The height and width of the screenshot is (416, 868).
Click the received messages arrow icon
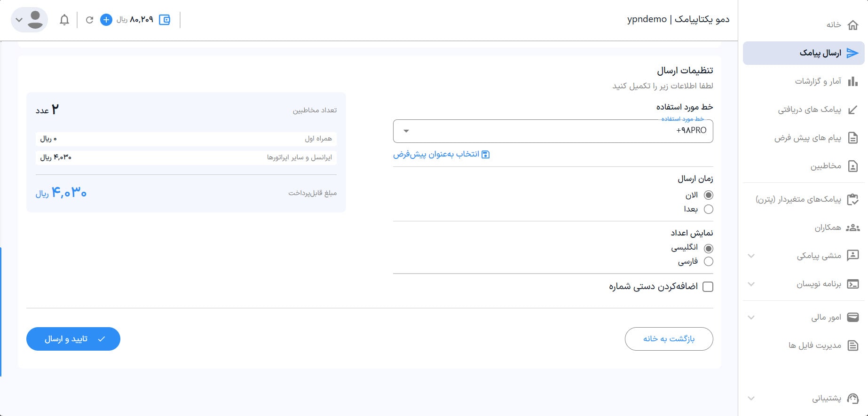[852, 110]
